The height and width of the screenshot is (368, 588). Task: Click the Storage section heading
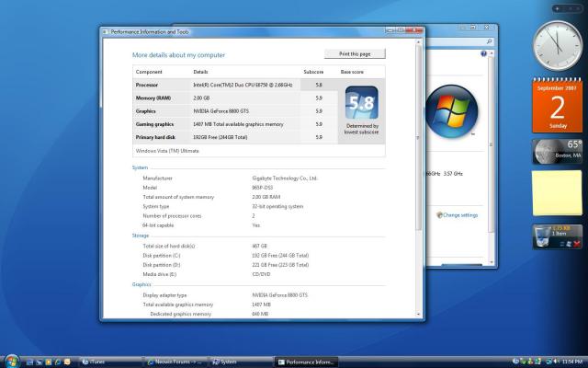[x=141, y=236]
